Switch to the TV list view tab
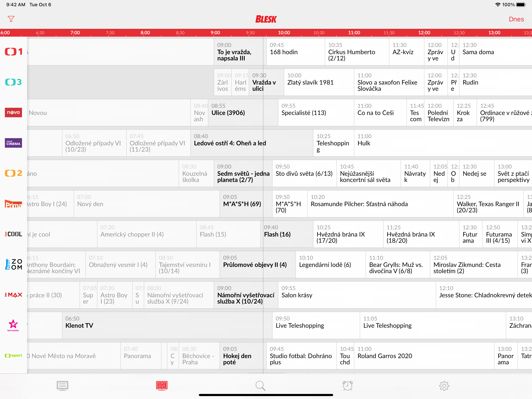The width and height of the screenshot is (532, 399). [x=63, y=386]
